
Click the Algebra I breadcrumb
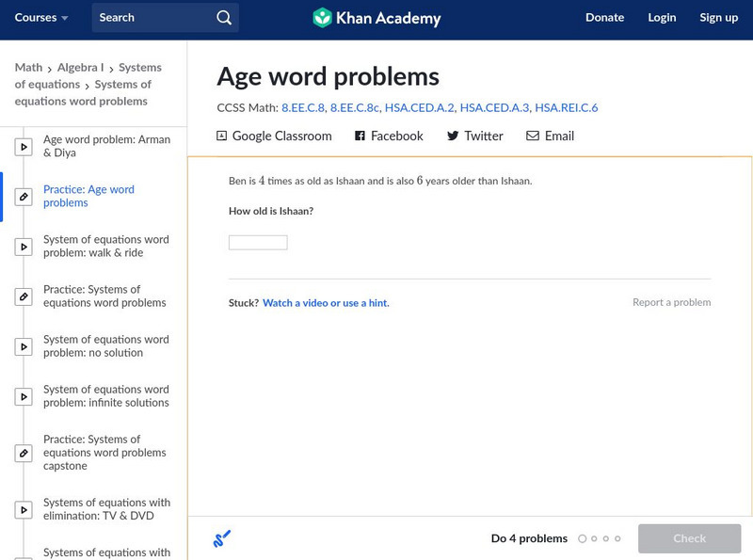pos(80,68)
